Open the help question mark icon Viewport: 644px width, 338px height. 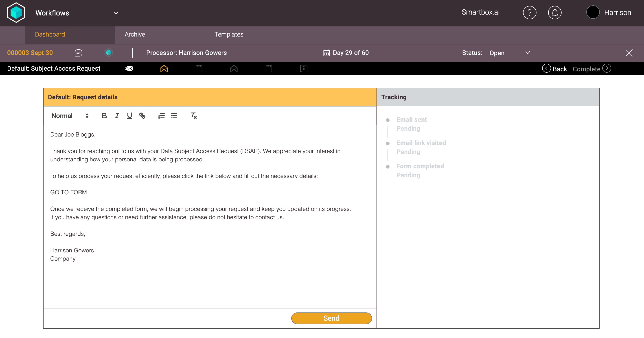pyautogui.click(x=530, y=13)
